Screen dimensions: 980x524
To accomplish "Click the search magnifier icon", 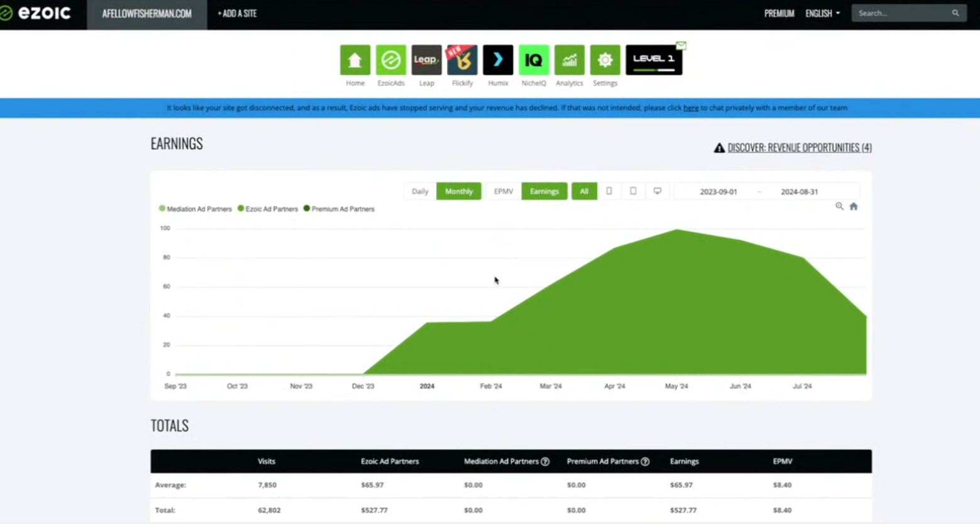I will pyautogui.click(x=955, y=13).
